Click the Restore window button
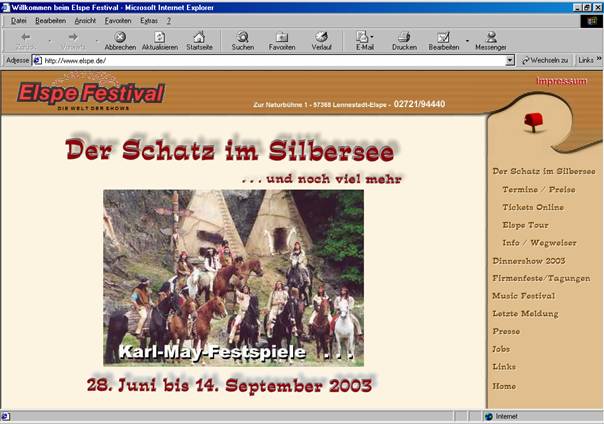Screen dimensions: 604x424 (587, 7)
